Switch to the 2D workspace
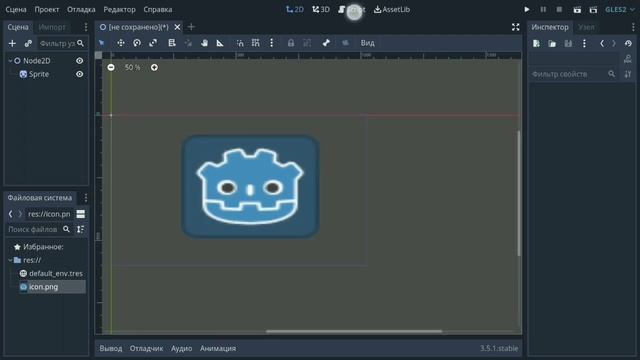Image resolution: width=640 pixels, height=360 pixels. 295,9
